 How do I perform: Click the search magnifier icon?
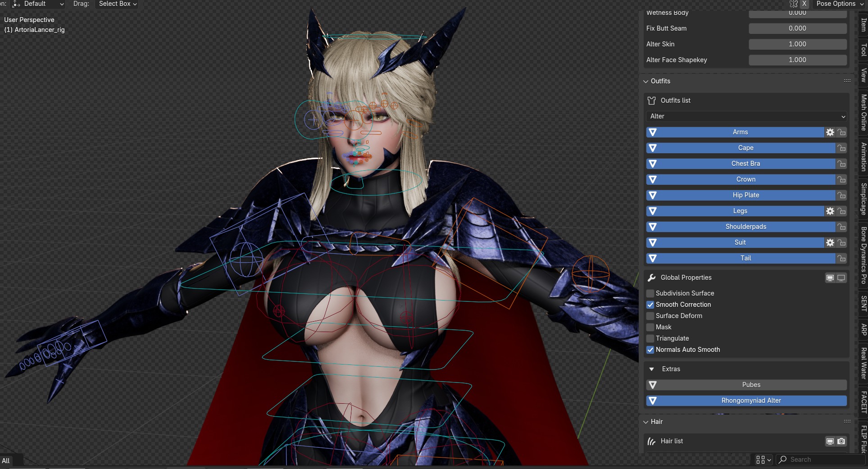pyautogui.click(x=783, y=460)
